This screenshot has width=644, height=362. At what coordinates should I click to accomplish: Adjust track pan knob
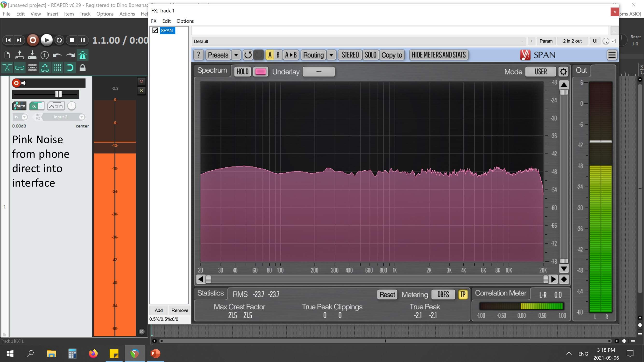tap(71, 106)
